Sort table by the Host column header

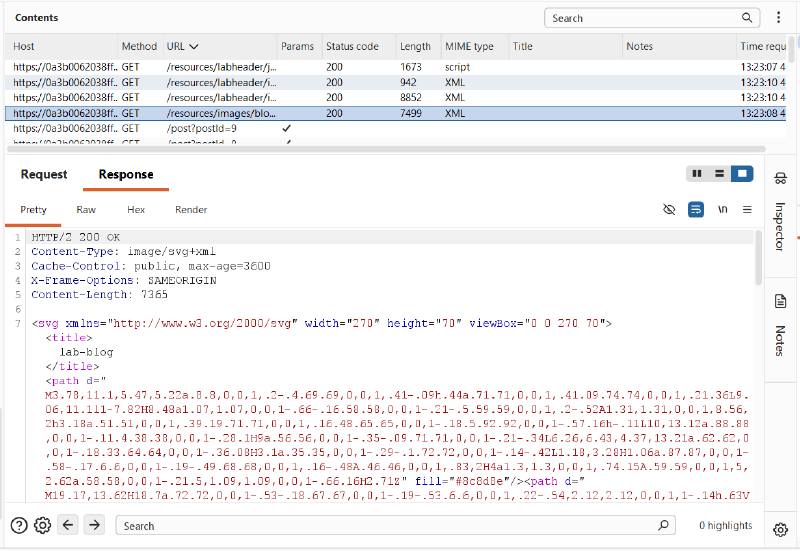61,46
